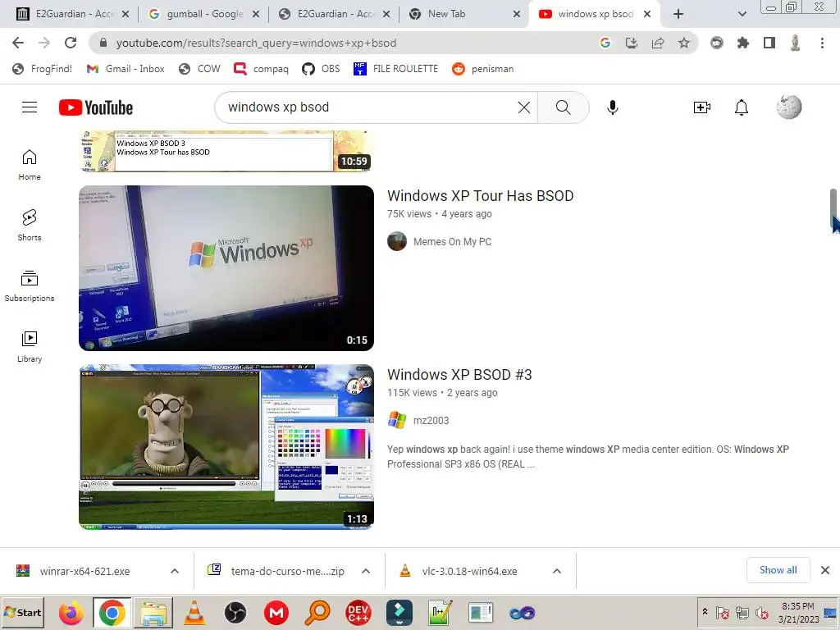The width and height of the screenshot is (840, 630).
Task: Open Memes On My PC channel avatar
Action: [x=397, y=242]
